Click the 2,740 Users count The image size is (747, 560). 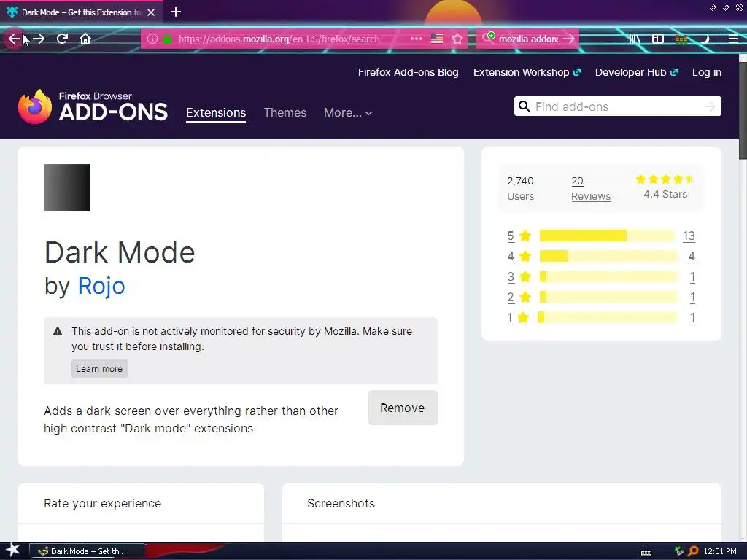coord(520,189)
